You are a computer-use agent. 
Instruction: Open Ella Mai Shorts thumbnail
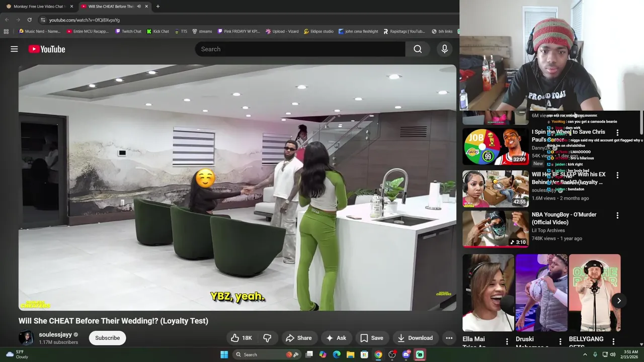(489, 293)
